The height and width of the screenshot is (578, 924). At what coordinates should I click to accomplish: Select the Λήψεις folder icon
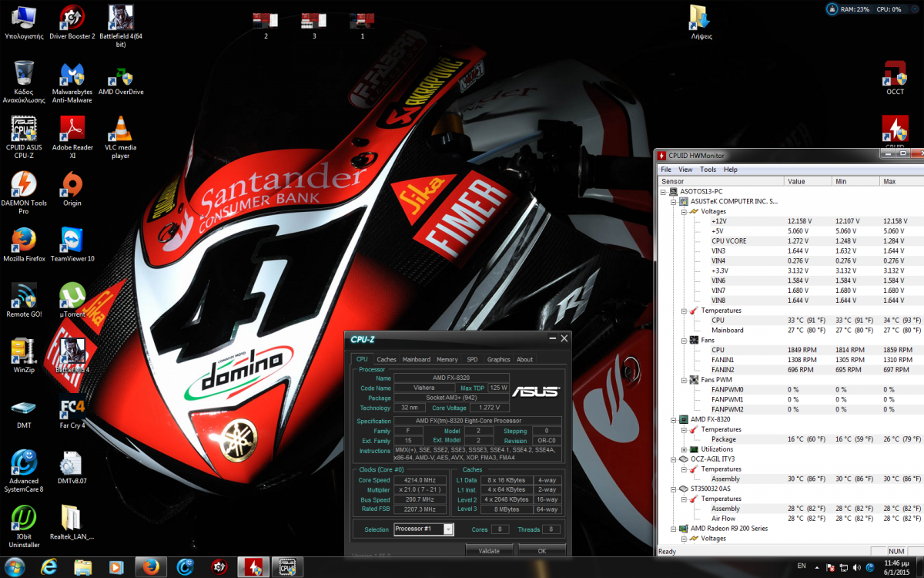[x=700, y=22]
